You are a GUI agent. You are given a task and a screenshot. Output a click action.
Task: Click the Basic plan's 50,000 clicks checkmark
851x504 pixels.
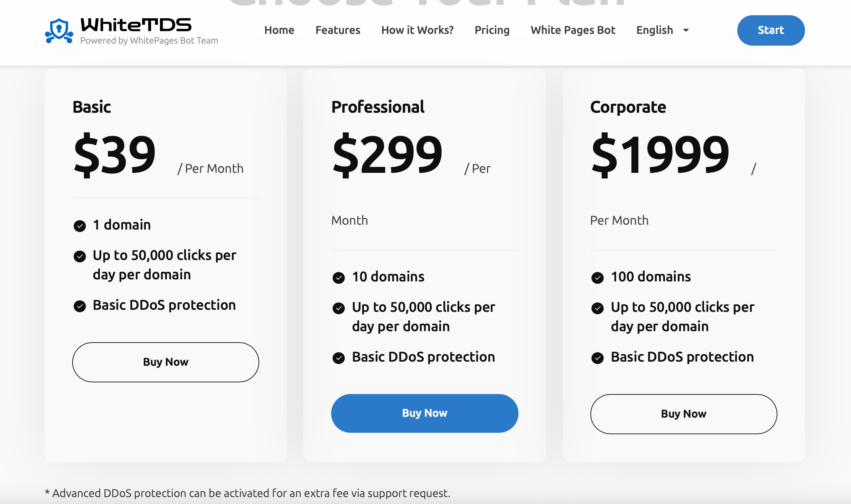tap(80, 256)
